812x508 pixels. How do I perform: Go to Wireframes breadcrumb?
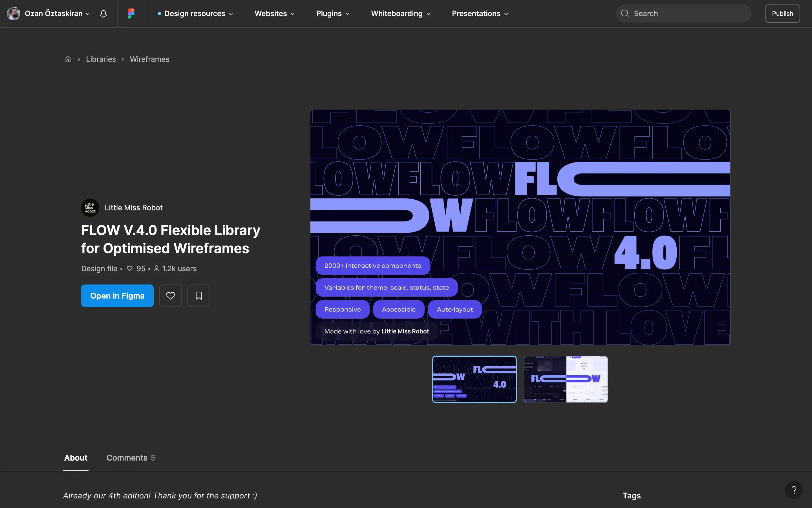150,59
